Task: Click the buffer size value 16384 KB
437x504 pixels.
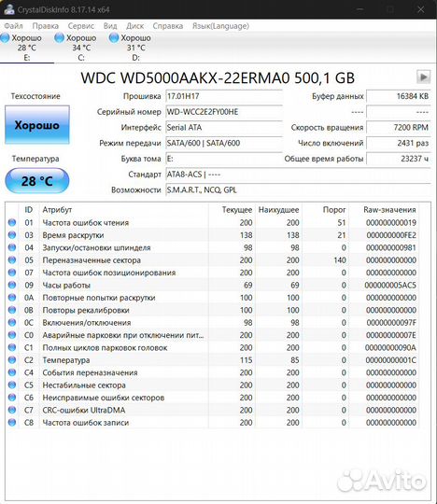Action: [398, 96]
